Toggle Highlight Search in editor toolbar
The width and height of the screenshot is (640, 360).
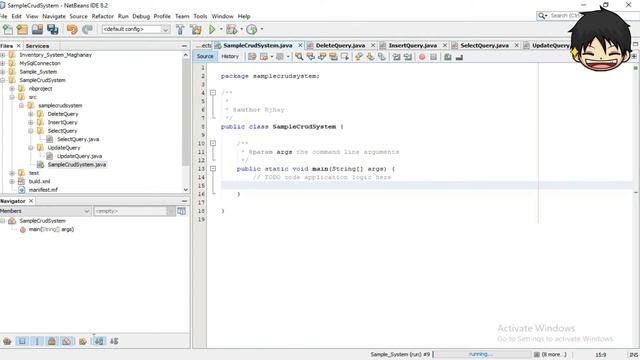click(333, 57)
